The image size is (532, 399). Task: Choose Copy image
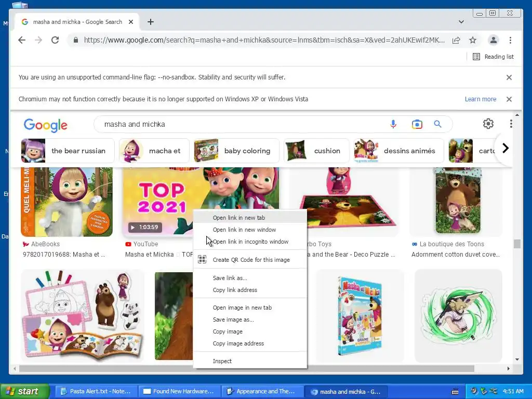[250, 331]
